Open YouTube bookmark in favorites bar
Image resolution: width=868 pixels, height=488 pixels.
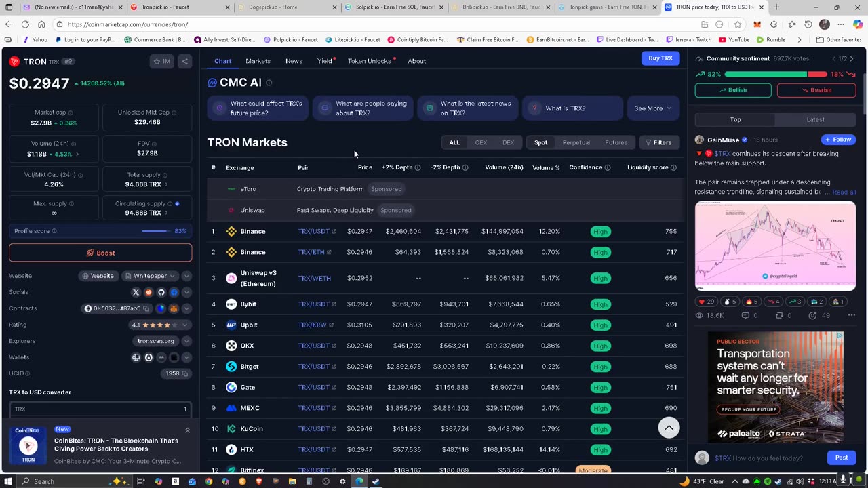pos(734,40)
